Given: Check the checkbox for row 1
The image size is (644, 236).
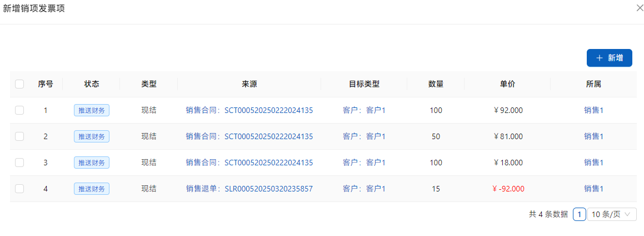Looking at the screenshot, I should tap(19, 110).
